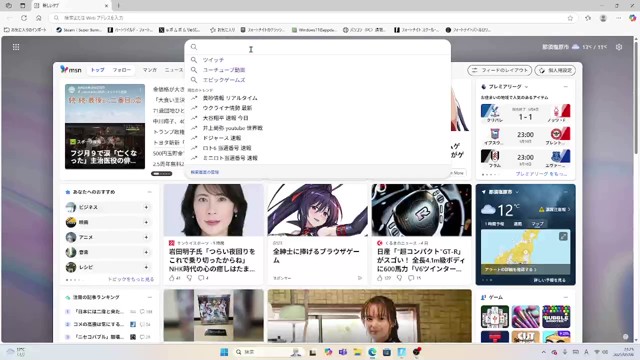Add 映画 topic with plus button
Viewport: 640px width, 360px height.
pyautogui.click(x=146, y=222)
